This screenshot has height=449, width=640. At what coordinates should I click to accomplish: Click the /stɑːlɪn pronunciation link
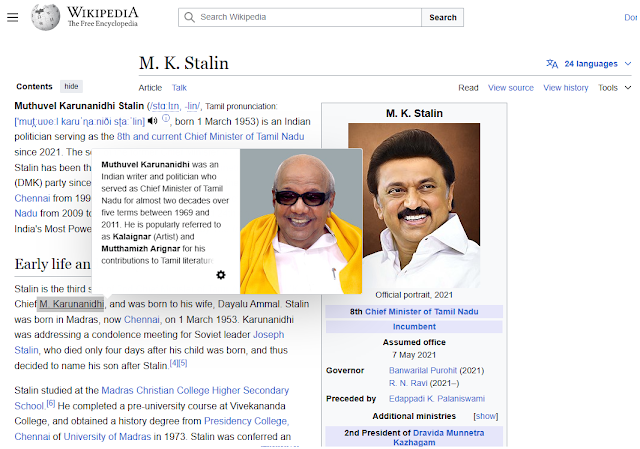pos(165,106)
